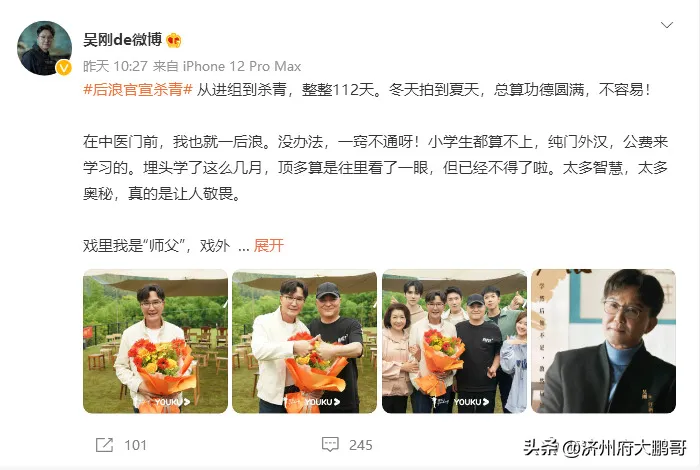Click the post timestamp 昨天 10:27
This screenshot has height=470, width=700.
115,67
